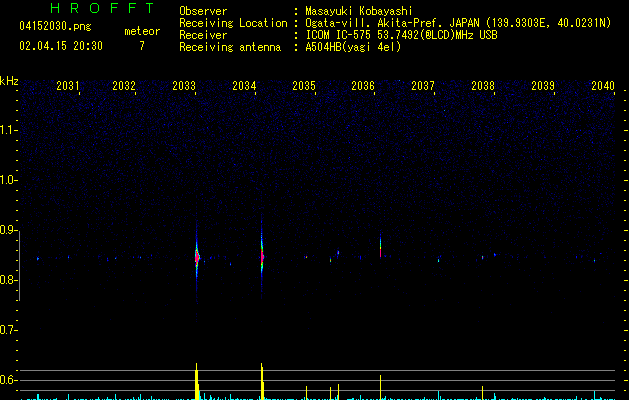The width and height of the screenshot is (629, 400).
Task: Click the 2031 time axis label
Action: (68, 85)
